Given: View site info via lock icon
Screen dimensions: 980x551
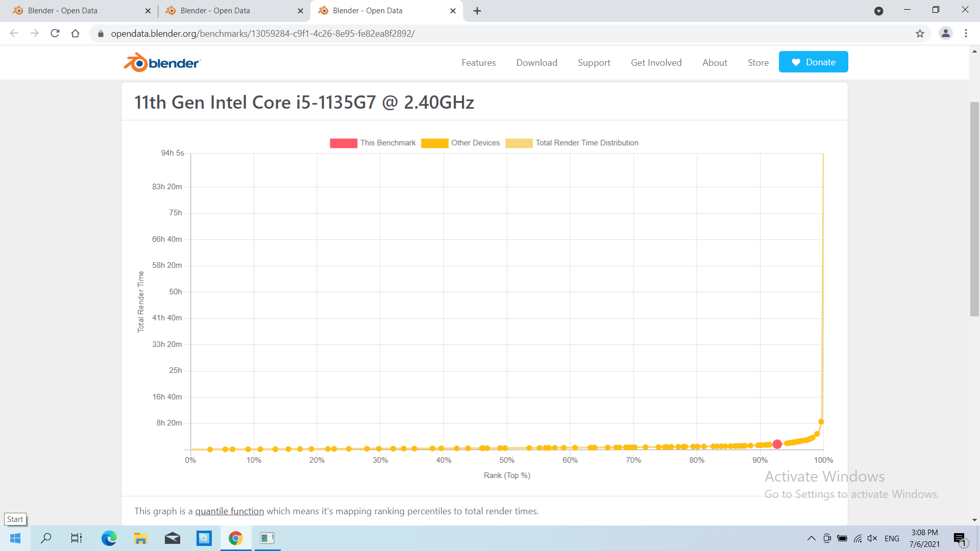Looking at the screenshot, I should click(101, 34).
